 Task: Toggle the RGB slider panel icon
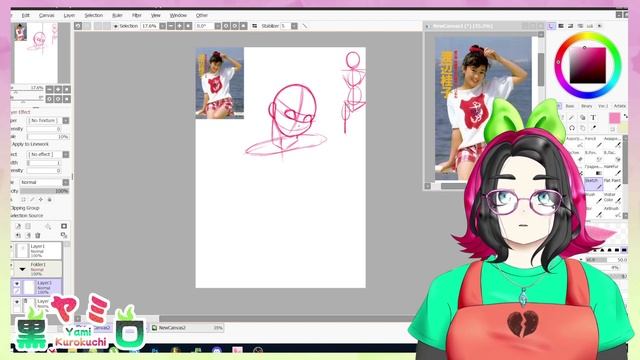[x=561, y=26]
